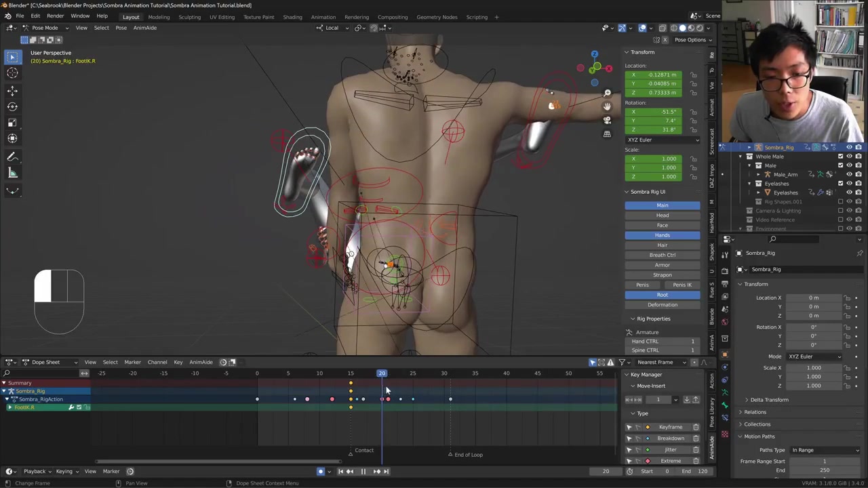Viewport: 868px width, 488px height.
Task: Click the Deformation rig layer button
Action: click(662, 305)
